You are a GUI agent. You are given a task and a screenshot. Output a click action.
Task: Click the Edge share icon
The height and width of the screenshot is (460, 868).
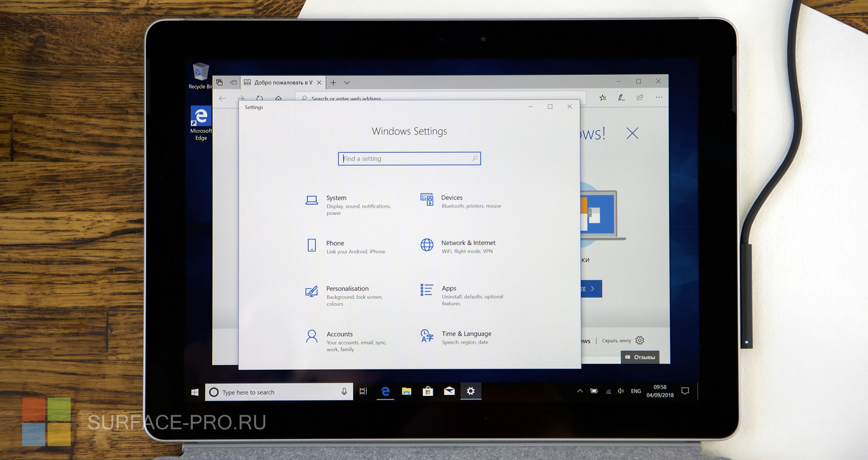point(640,97)
